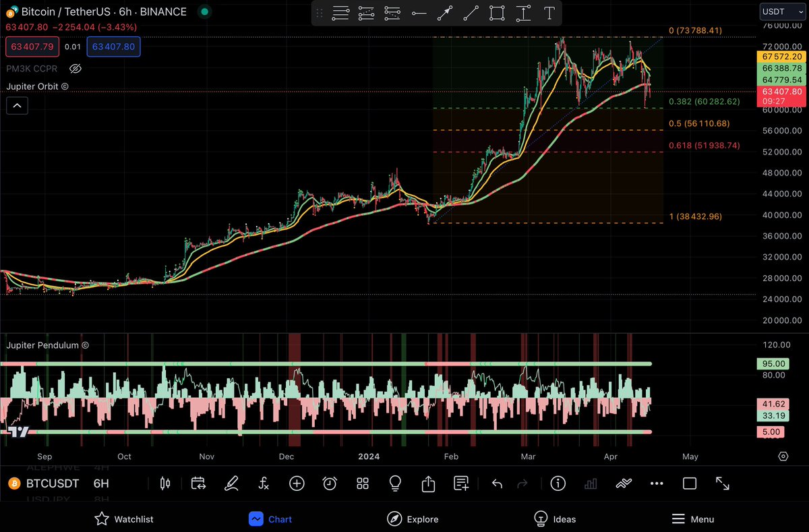The height and width of the screenshot is (532, 809).
Task: Open the bar chart financials icon
Action: click(591, 483)
